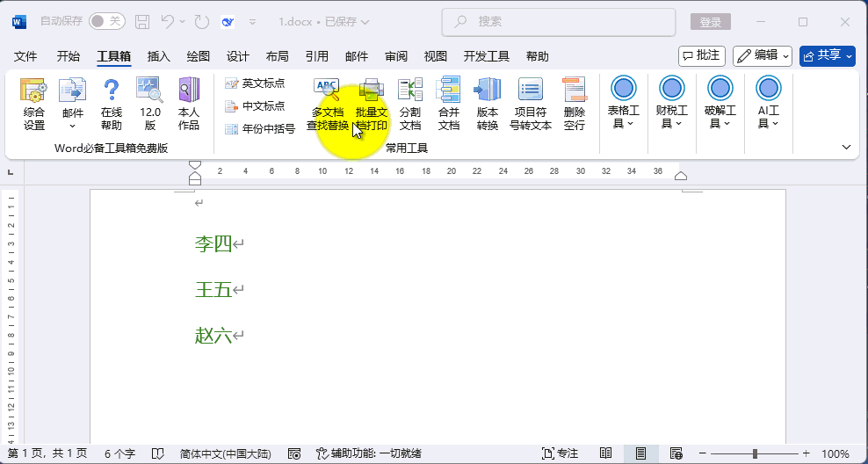Screen dimensions: 868x464
Task: Launch the 批量文档打印 tool
Action: [372, 104]
